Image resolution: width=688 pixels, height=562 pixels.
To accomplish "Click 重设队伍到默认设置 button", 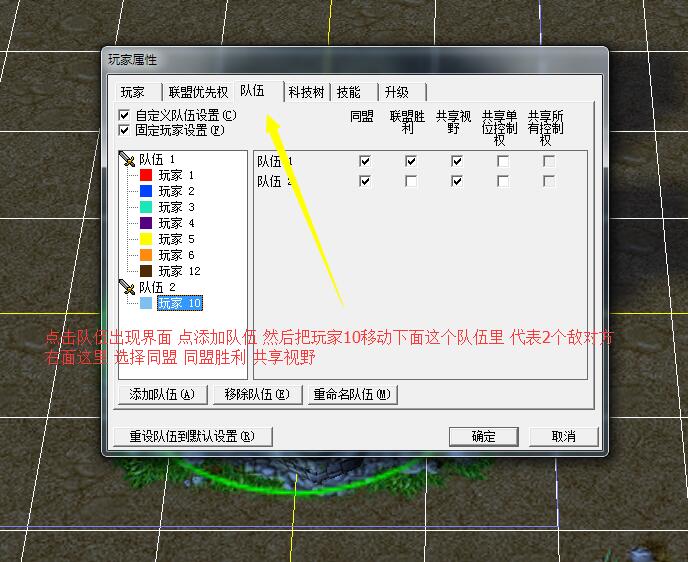I will point(192,436).
